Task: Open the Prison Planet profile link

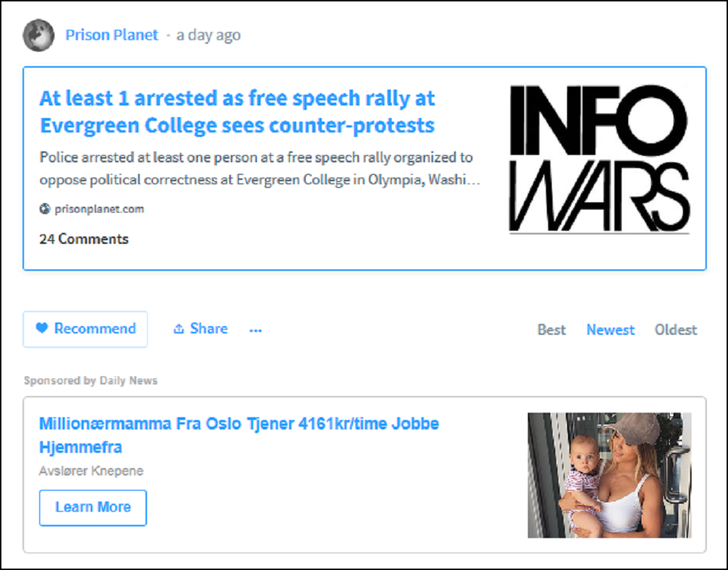Action: (111, 35)
